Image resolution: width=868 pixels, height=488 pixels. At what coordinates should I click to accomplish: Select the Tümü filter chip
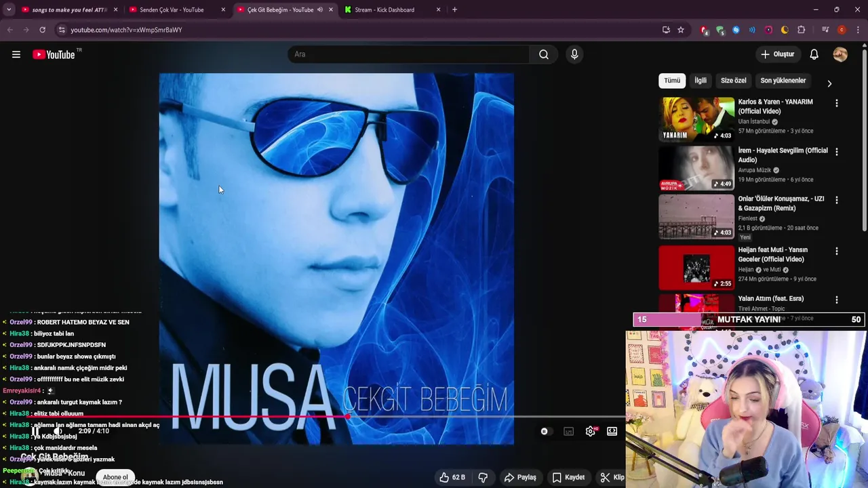pyautogui.click(x=672, y=81)
